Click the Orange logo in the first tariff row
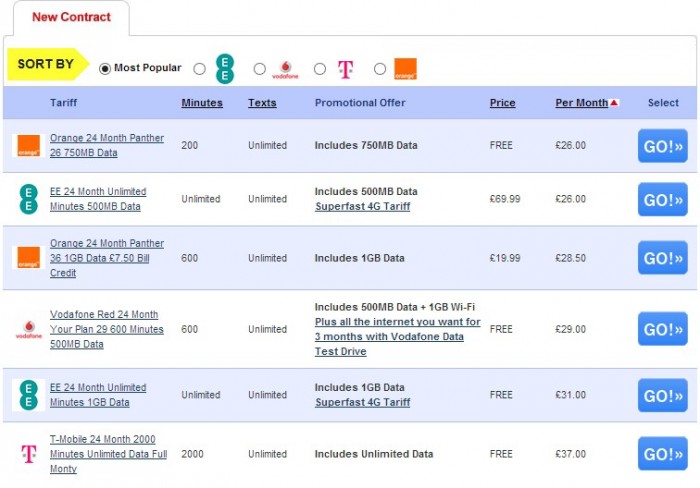 tap(28, 146)
